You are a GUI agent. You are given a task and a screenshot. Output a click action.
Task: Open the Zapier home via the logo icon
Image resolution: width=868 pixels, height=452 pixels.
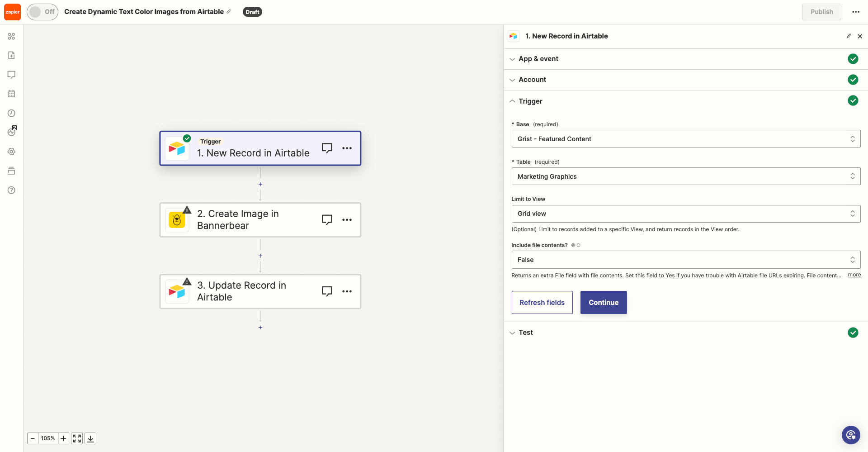pyautogui.click(x=12, y=12)
